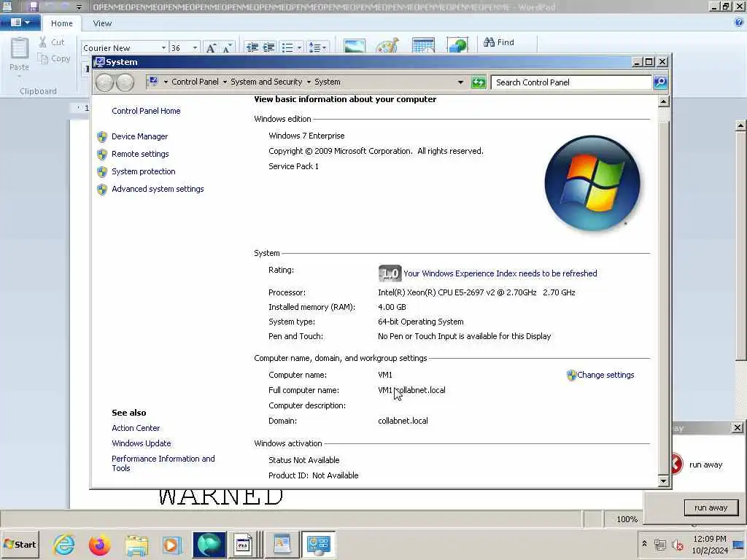The image size is (747, 560).
Task: Click Decrease indent in WordPad ribbon
Action: click(x=252, y=47)
